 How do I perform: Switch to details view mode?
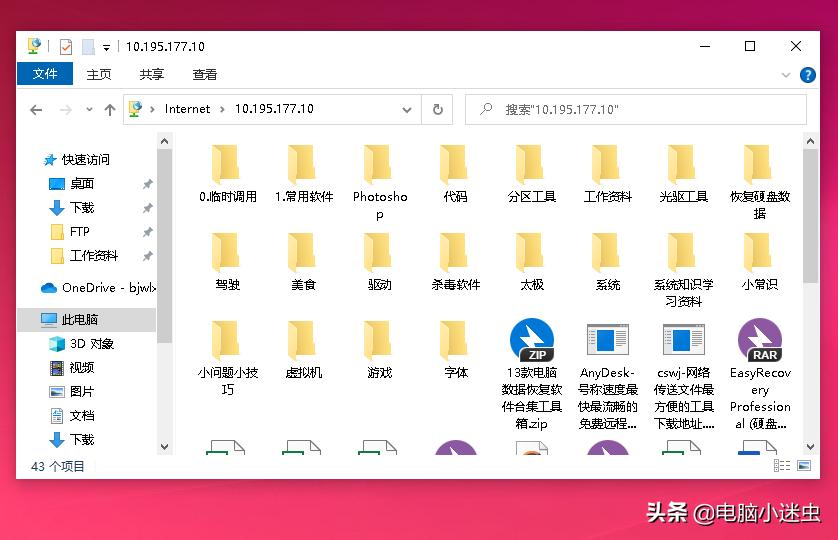tap(781, 466)
